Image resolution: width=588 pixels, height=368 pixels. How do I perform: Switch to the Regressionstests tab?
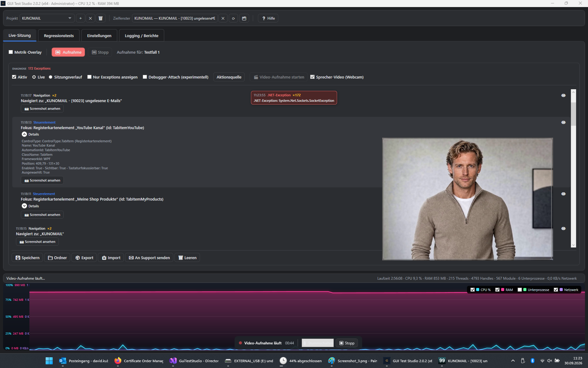[x=59, y=36]
